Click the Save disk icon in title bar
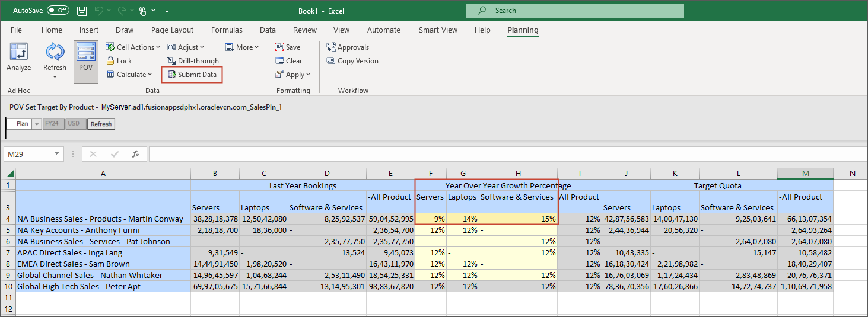 tap(82, 11)
